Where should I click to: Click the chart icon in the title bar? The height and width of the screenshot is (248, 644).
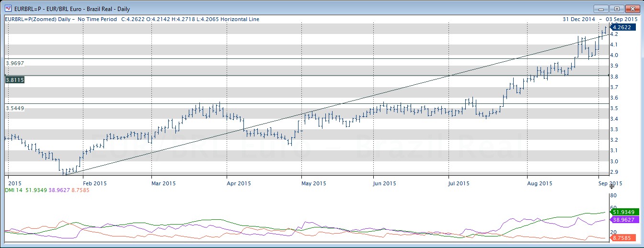pos(8,9)
